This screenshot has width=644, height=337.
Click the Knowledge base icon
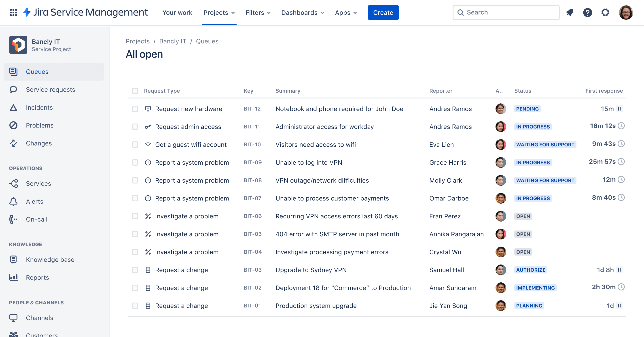(x=13, y=259)
